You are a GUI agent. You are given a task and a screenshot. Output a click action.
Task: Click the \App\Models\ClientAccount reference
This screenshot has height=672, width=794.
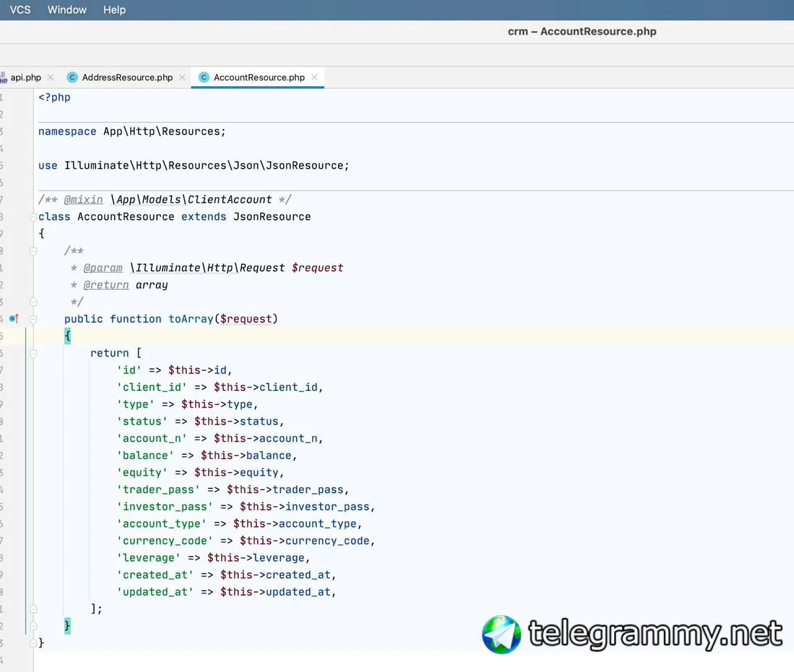(191, 200)
